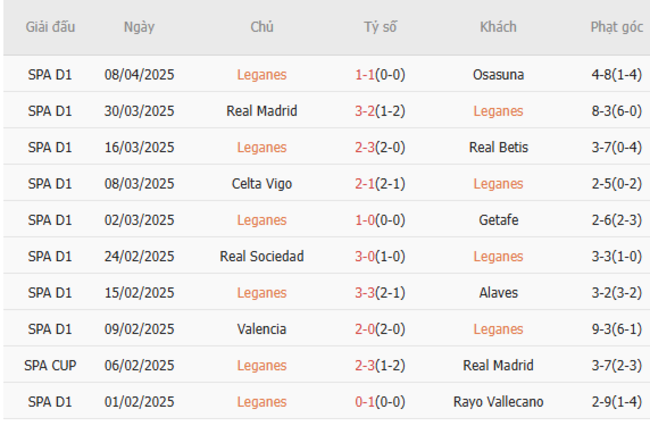Select Celta Vigo in the home column

pos(262,183)
